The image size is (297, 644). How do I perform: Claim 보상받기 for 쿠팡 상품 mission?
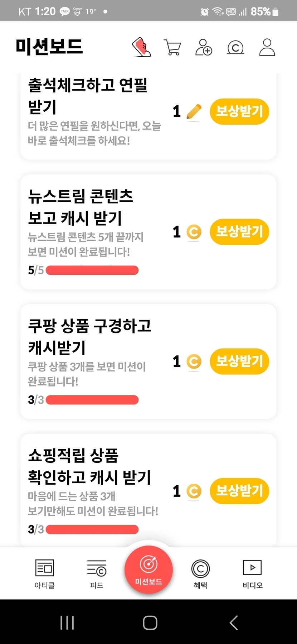239,361
